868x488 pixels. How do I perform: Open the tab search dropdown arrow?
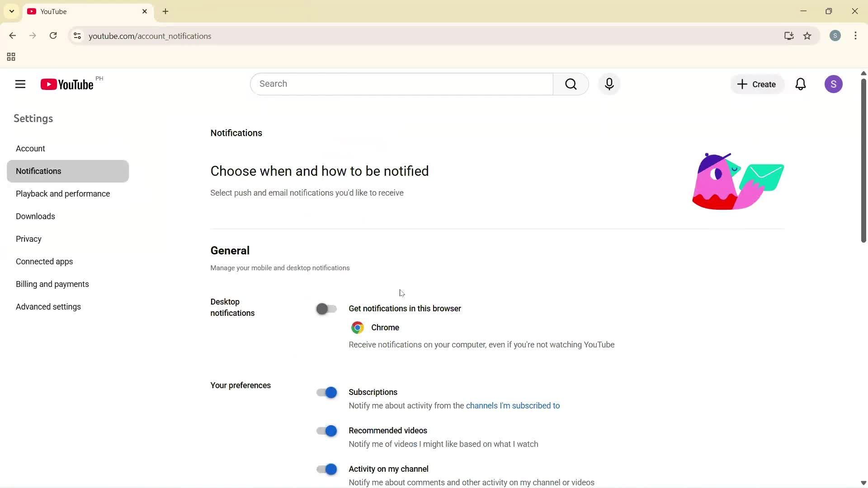click(x=11, y=11)
